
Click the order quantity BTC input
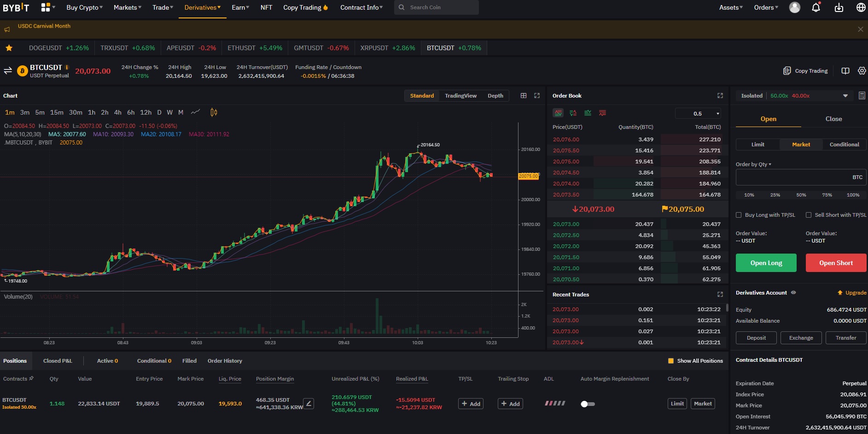tap(801, 177)
